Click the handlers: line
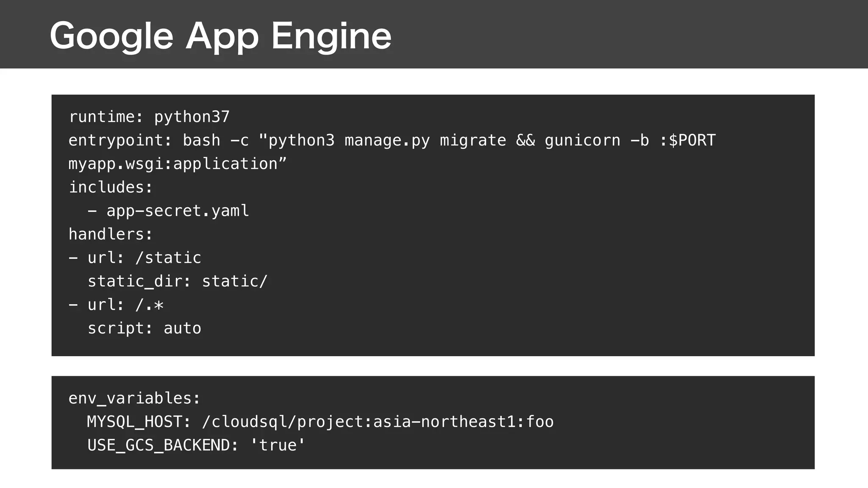The height and width of the screenshot is (488, 868). [111, 234]
